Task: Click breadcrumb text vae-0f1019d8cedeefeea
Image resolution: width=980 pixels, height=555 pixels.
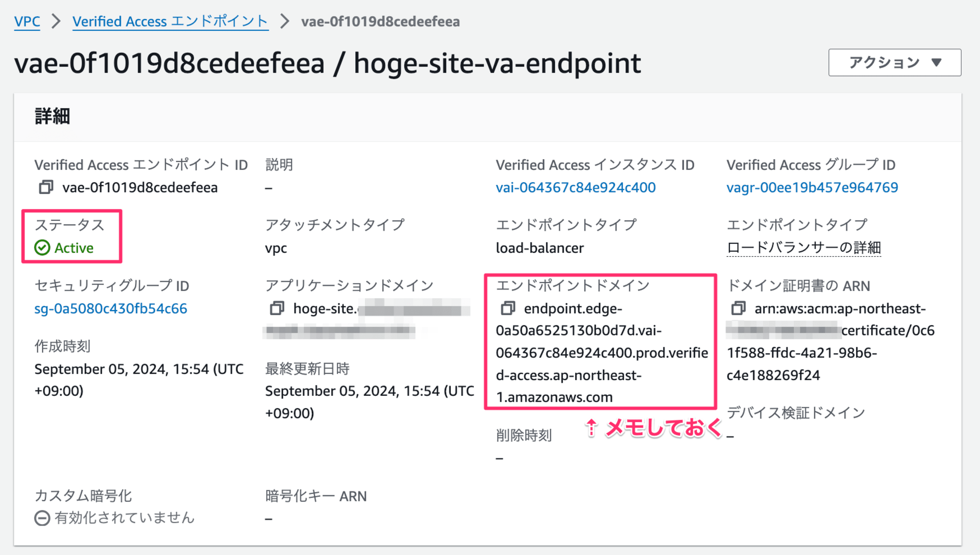Action: pos(380,22)
